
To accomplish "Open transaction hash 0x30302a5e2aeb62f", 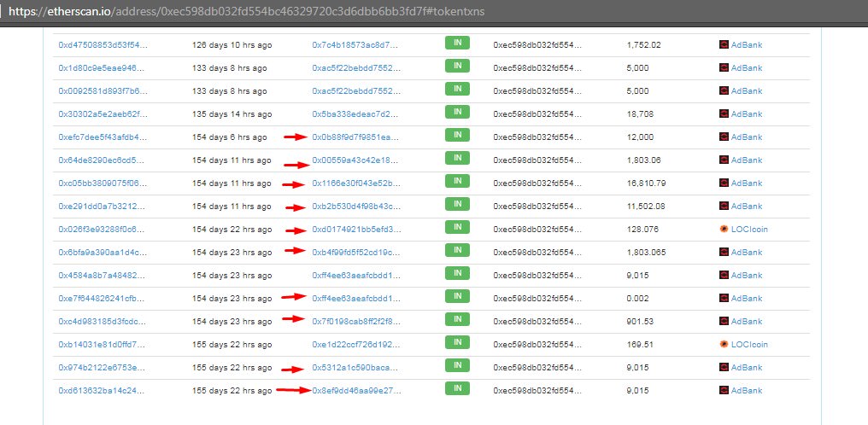I will 103,114.
